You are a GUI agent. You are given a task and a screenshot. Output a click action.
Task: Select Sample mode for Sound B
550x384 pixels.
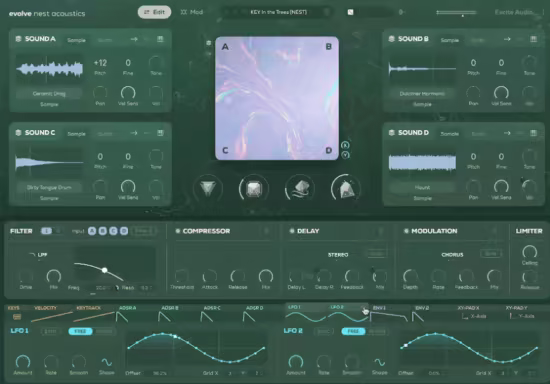click(x=450, y=40)
